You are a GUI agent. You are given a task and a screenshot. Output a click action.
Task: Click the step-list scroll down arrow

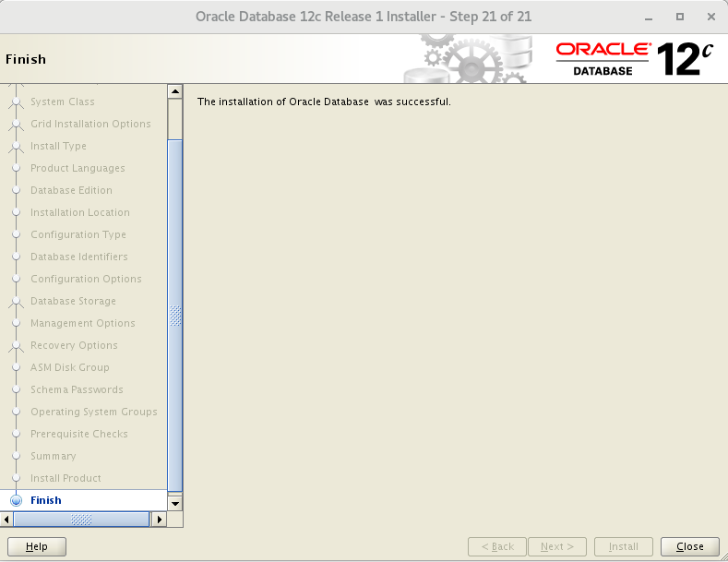[x=175, y=504]
